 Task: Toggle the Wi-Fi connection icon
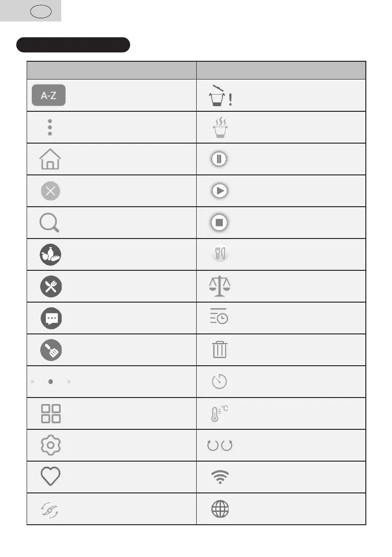point(220,477)
